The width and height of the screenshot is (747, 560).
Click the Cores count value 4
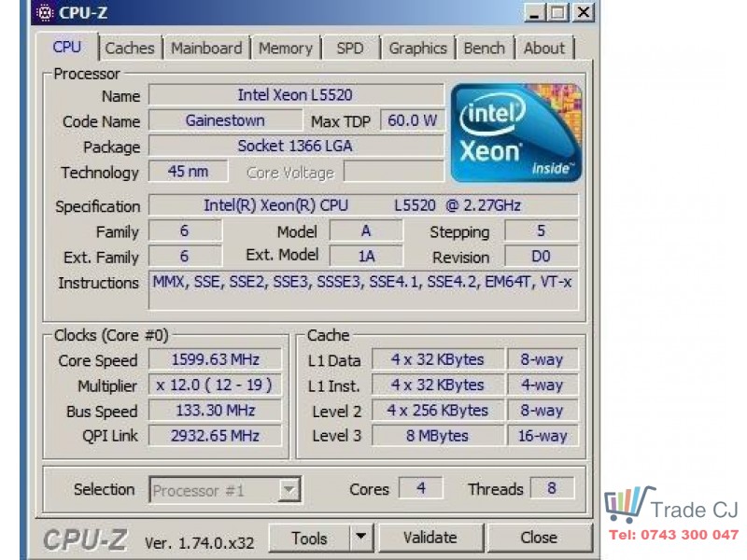pyautogui.click(x=421, y=488)
